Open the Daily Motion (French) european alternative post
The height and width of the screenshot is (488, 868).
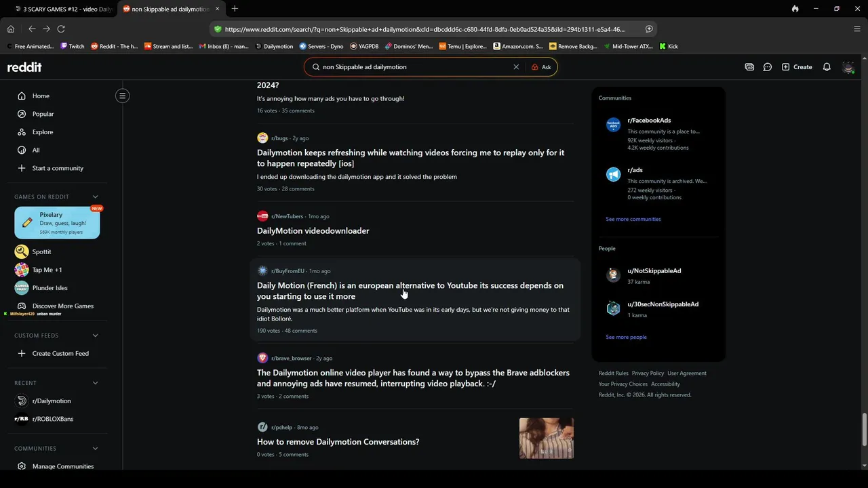pyautogui.click(x=410, y=291)
